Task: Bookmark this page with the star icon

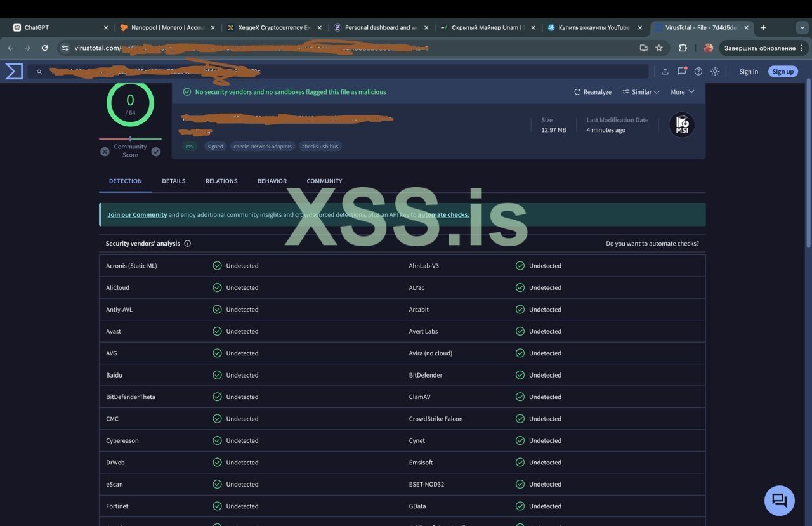Action: (x=659, y=48)
